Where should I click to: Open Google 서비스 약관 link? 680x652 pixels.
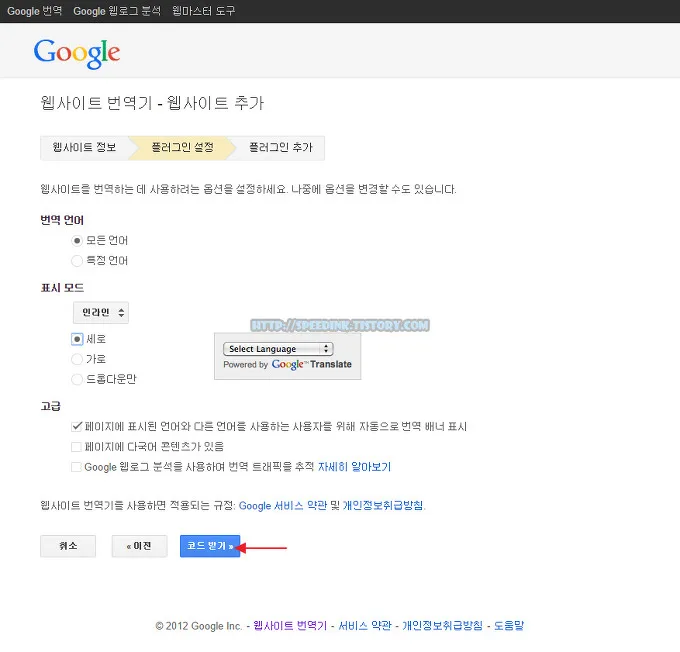(283, 506)
